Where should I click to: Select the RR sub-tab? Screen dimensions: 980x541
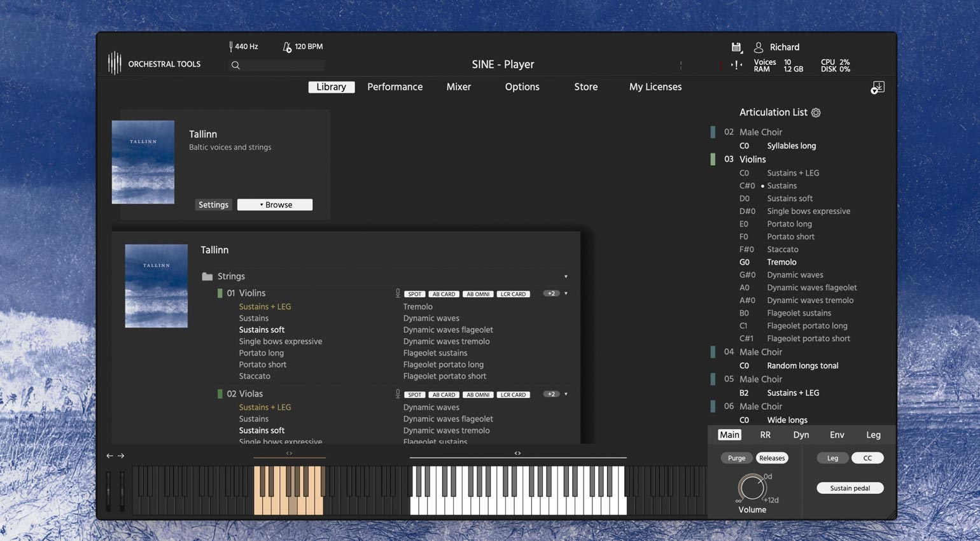pyautogui.click(x=766, y=435)
